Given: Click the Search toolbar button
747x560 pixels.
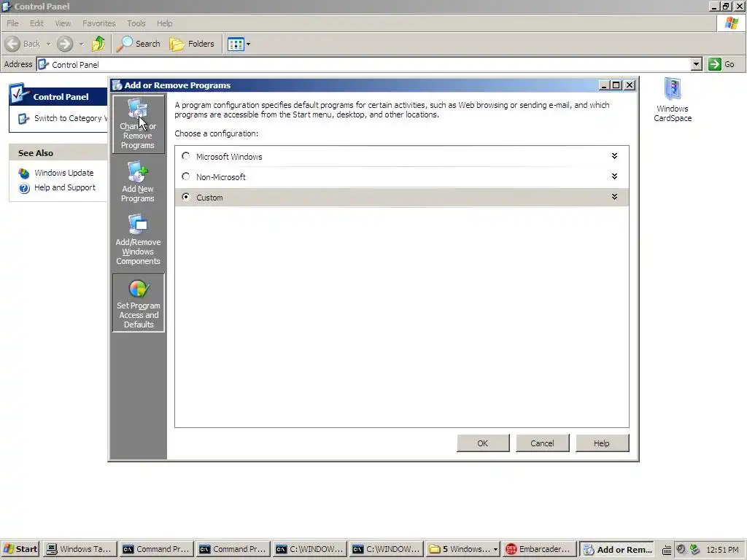Looking at the screenshot, I should point(139,44).
